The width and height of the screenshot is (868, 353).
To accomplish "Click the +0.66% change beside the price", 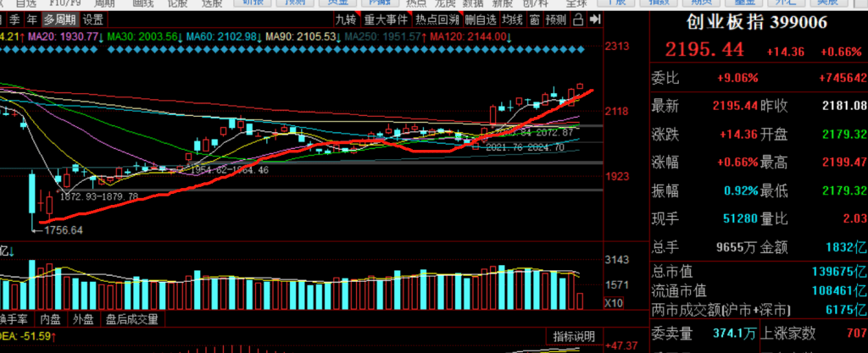I will click(x=841, y=52).
